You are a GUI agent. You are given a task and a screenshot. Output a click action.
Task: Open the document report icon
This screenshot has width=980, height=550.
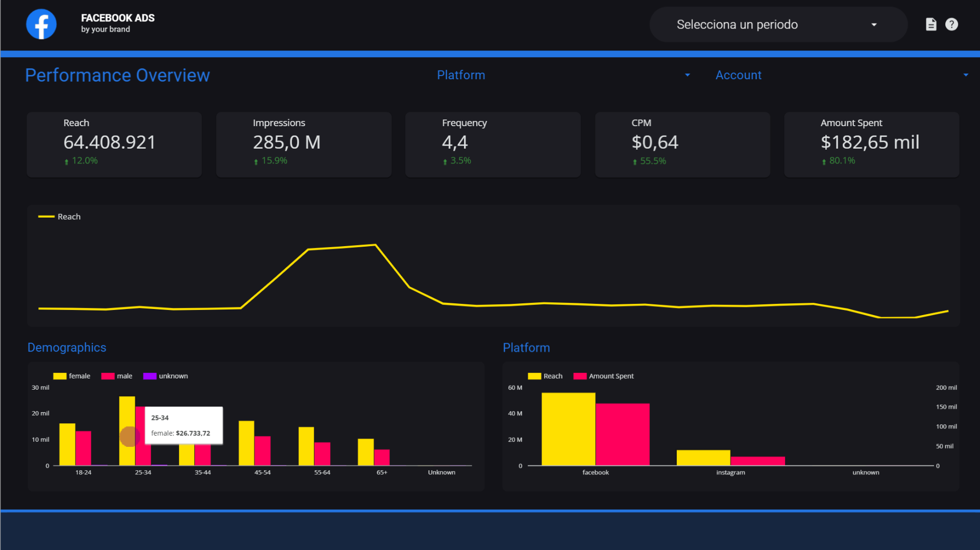click(931, 24)
